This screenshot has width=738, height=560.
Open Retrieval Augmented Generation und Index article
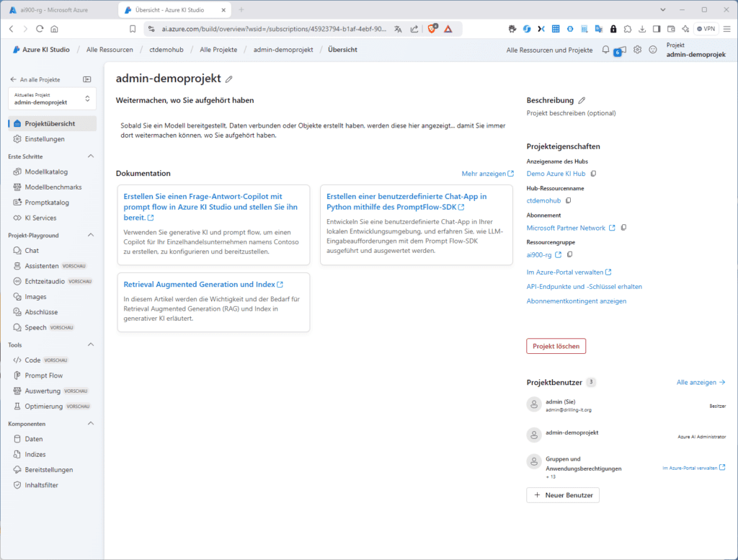click(203, 284)
